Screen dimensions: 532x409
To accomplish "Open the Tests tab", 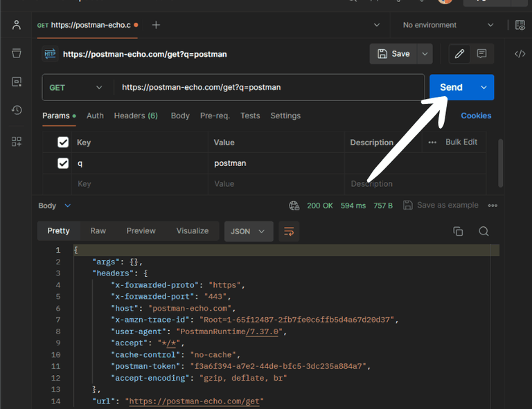I will 250,116.
